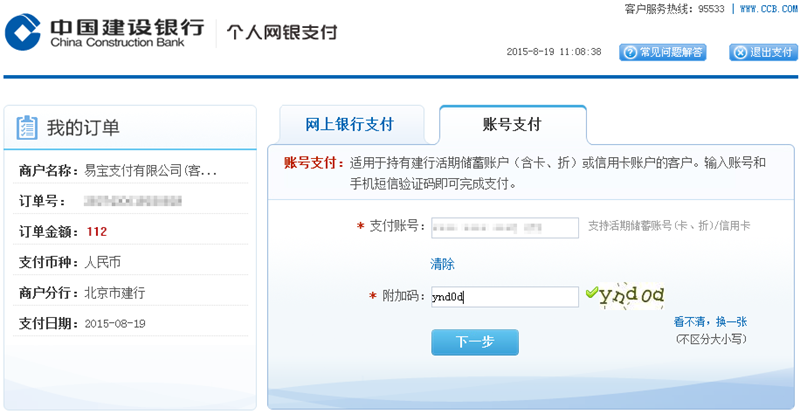Click the payment date 2015-08-19
The height and width of the screenshot is (414, 800).
coord(115,324)
